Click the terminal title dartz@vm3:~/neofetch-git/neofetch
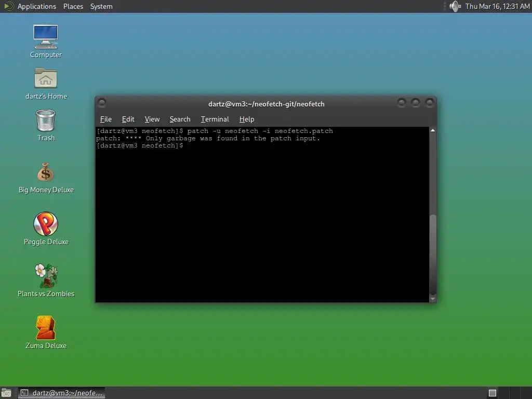532x399 pixels. (267, 104)
